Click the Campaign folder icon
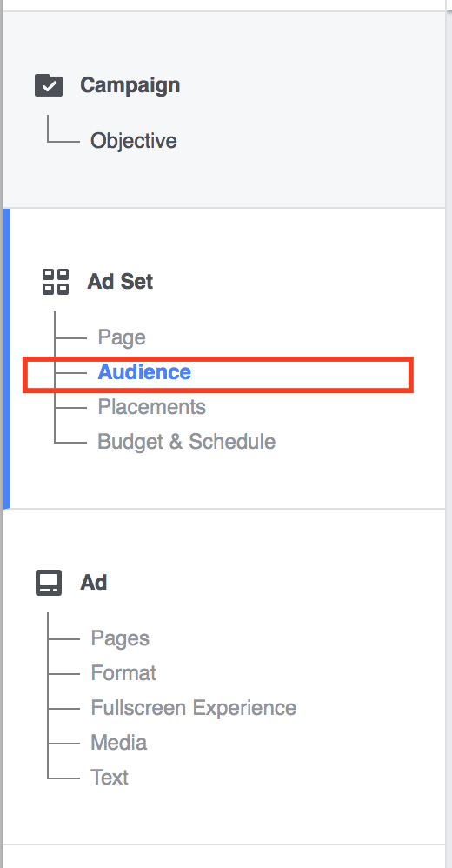 [49, 85]
